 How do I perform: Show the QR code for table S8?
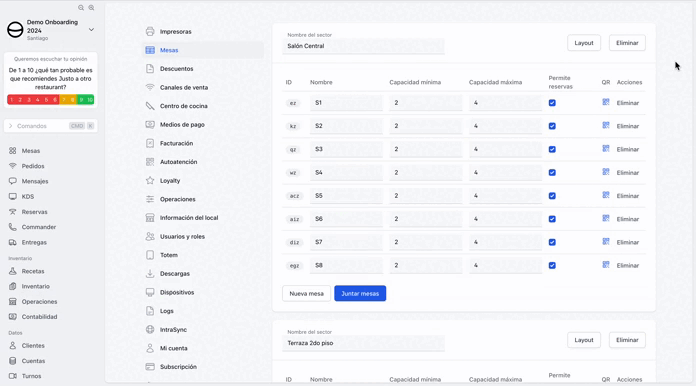(606, 264)
